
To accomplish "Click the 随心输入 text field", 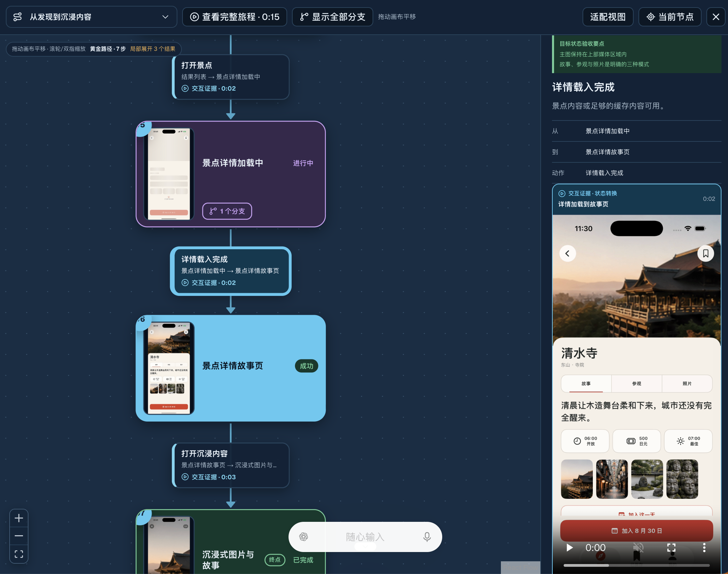I will point(365,537).
